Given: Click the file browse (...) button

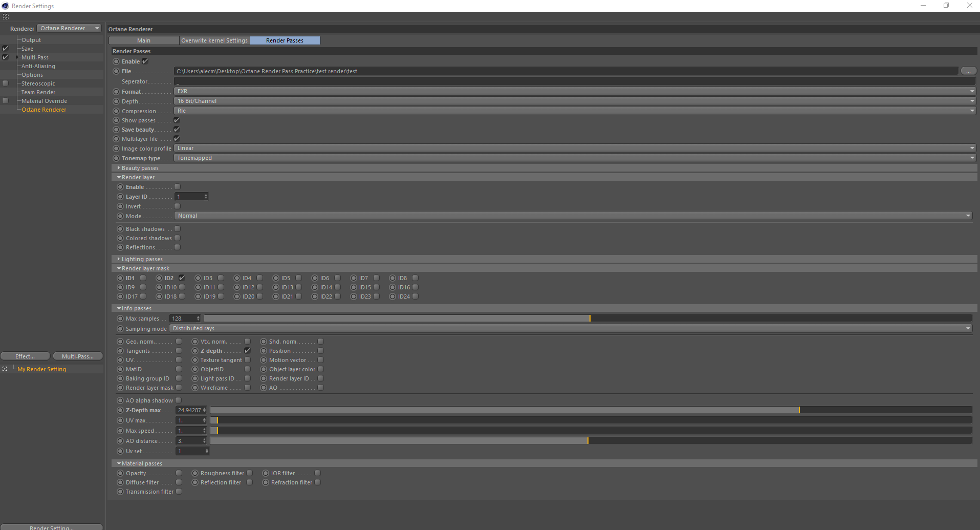Looking at the screenshot, I should [x=968, y=71].
